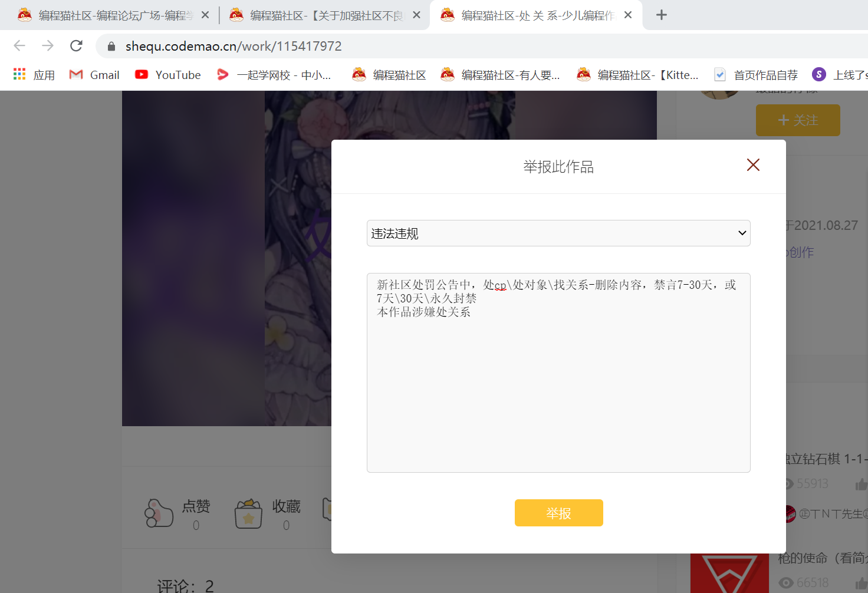Click the 举报此作品 dialog title
The width and height of the screenshot is (868, 593).
coord(558,167)
